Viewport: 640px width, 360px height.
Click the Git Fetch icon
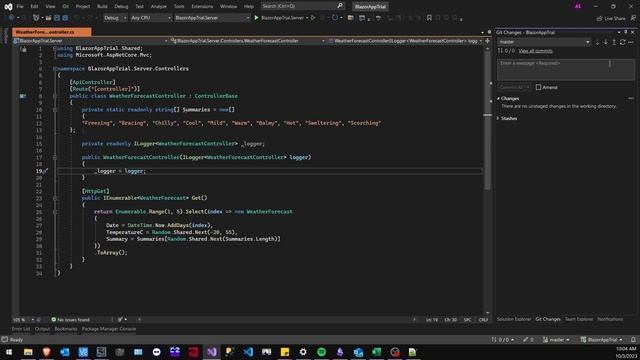(598, 42)
